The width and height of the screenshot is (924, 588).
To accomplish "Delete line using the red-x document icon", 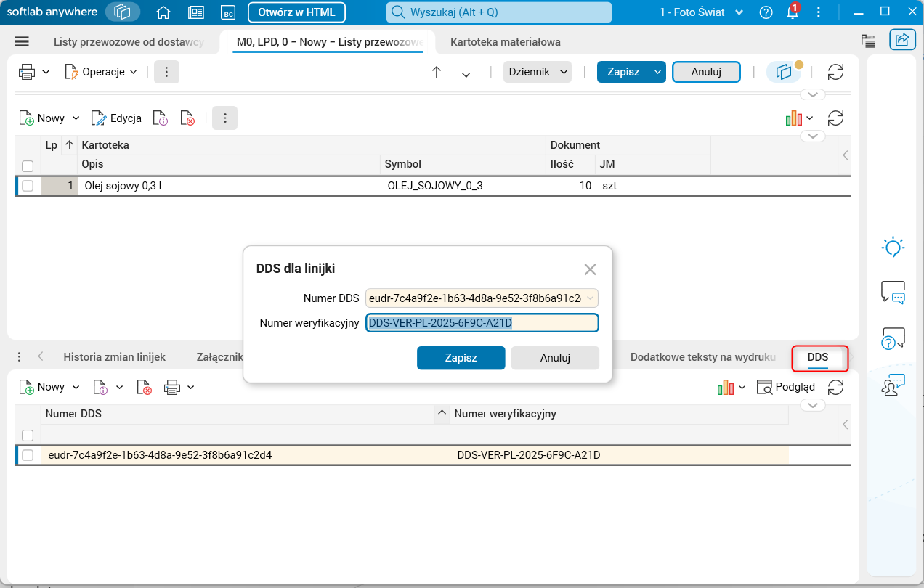I will pyautogui.click(x=188, y=118).
